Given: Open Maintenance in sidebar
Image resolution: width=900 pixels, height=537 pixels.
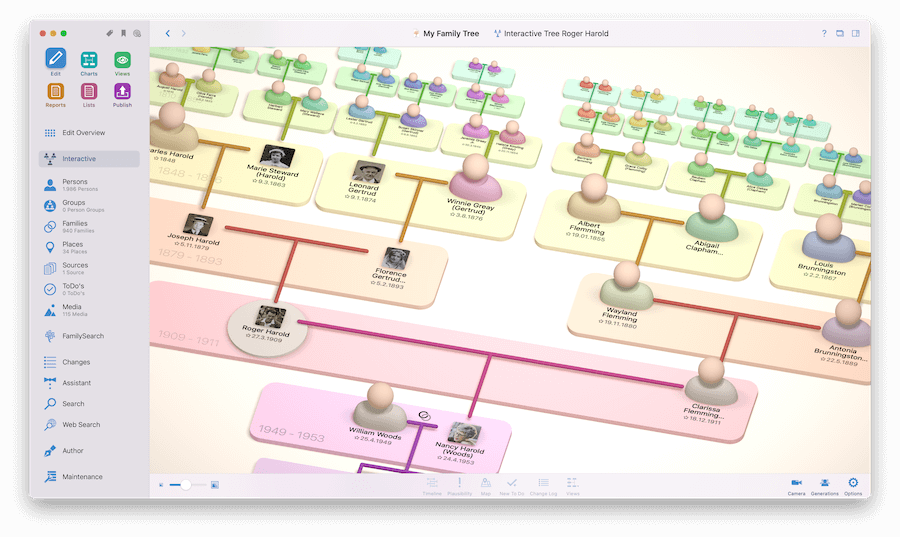Looking at the screenshot, I should pyautogui.click(x=90, y=477).
